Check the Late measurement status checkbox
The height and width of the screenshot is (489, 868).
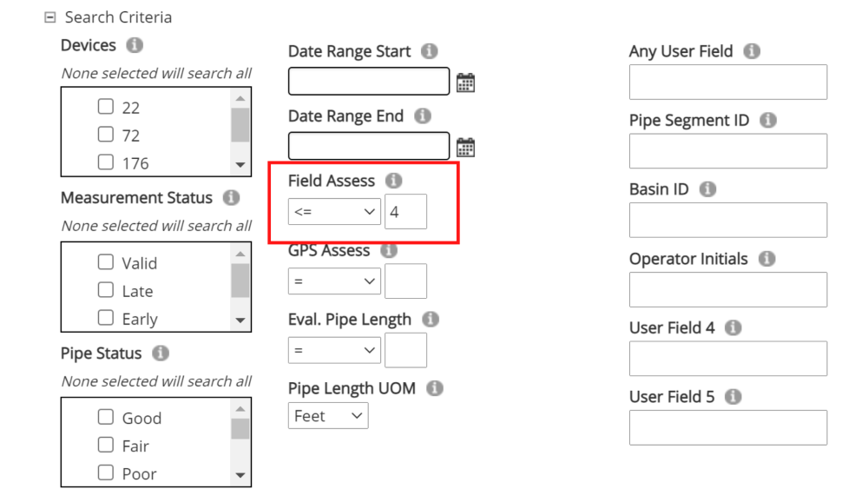pyautogui.click(x=106, y=290)
